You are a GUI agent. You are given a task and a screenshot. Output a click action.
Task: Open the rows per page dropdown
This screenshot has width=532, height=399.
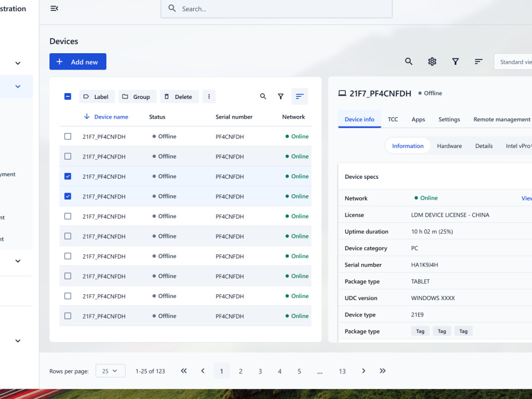[110, 371]
